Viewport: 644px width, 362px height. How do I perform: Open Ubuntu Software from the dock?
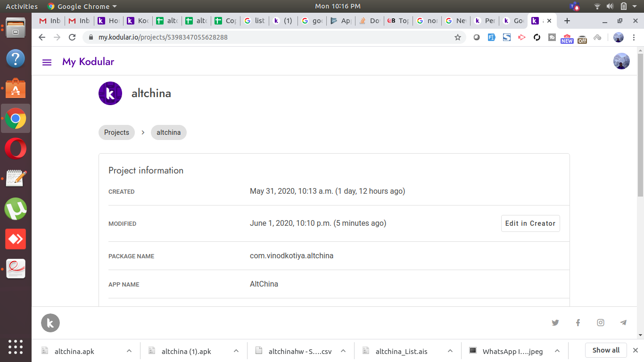16,89
